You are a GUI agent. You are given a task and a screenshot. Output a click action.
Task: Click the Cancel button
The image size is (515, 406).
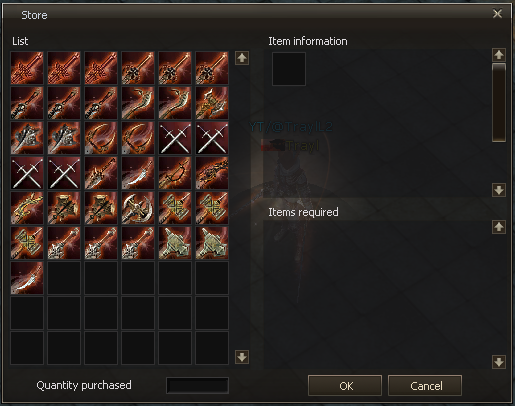point(425,386)
